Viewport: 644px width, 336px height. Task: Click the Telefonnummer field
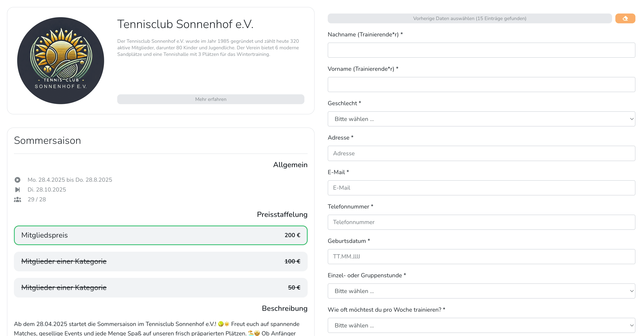coord(481,222)
